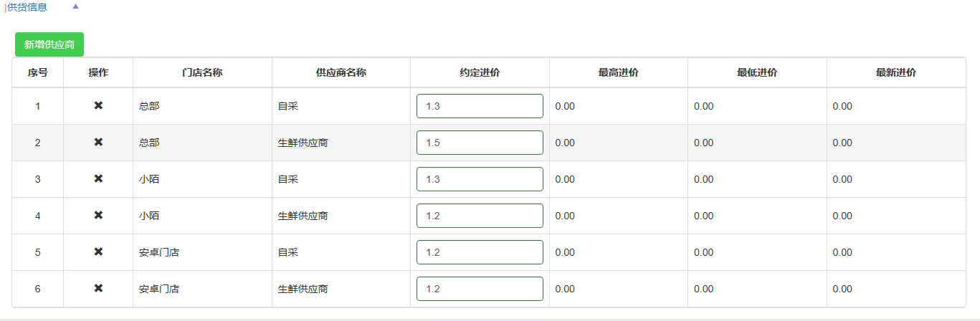Click 约定进价 field in row 5
980x321 pixels.
coord(480,252)
